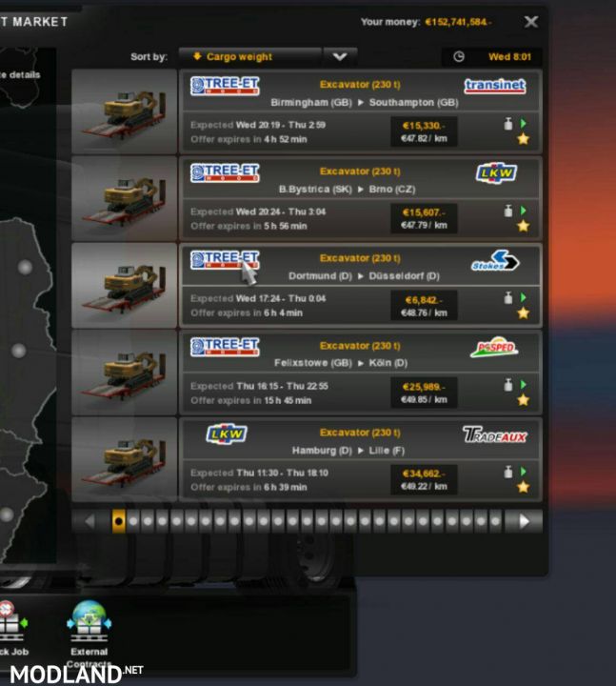Click the gold star on the Hamburg job
Screen dimensions: 616x686
(x=524, y=487)
